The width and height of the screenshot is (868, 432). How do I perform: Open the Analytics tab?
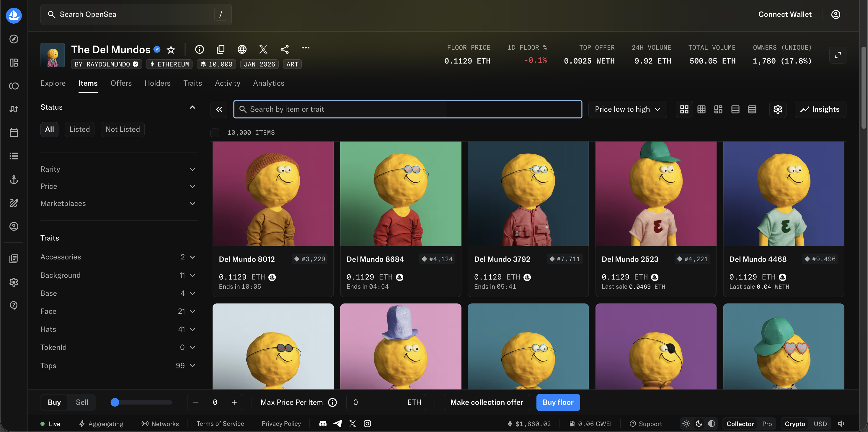(x=269, y=83)
